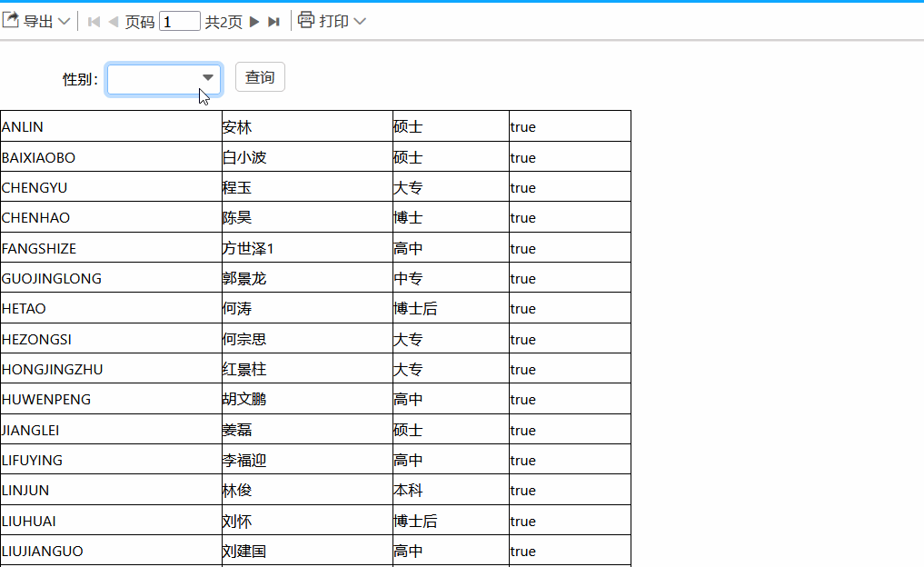This screenshot has width=924, height=567.
Task: Expand the 性别 dropdown arrow
Action: [207, 78]
